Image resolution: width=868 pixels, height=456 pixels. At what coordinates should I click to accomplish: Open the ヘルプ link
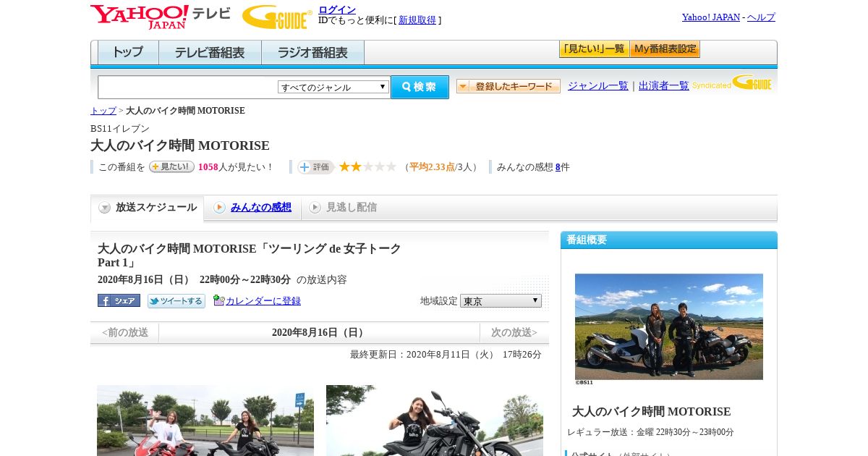[x=761, y=17]
